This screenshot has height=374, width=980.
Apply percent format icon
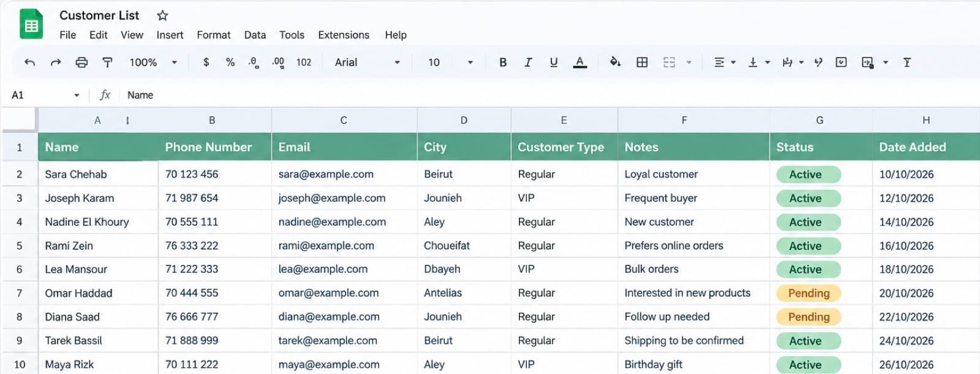(x=230, y=62)
